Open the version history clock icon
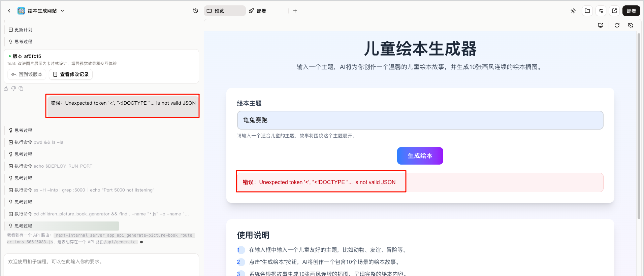 click(x=196, y=11)
